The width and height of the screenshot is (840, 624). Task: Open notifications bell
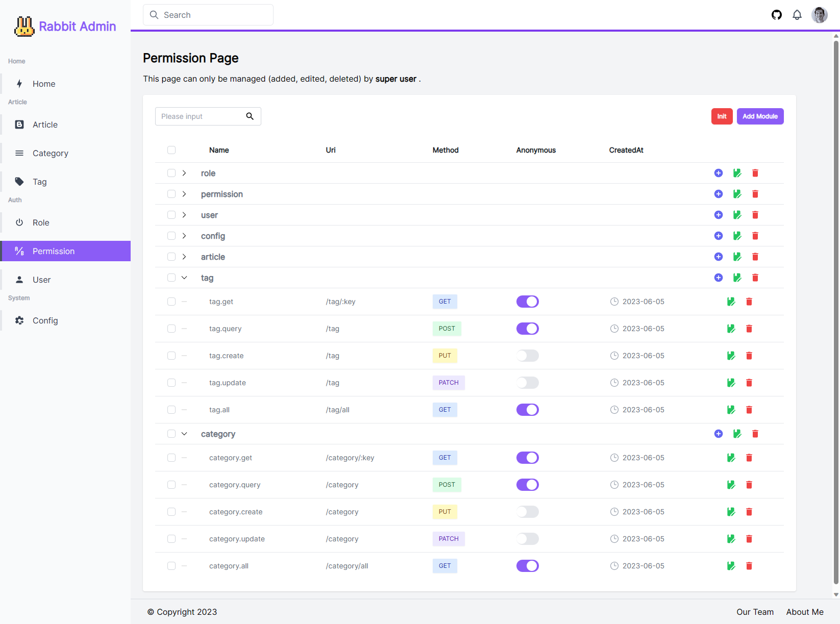[x=797, y=15]
